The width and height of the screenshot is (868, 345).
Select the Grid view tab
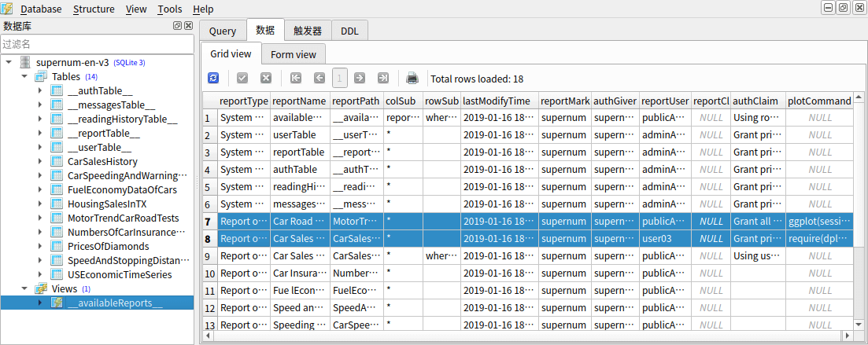coord(231,53)
